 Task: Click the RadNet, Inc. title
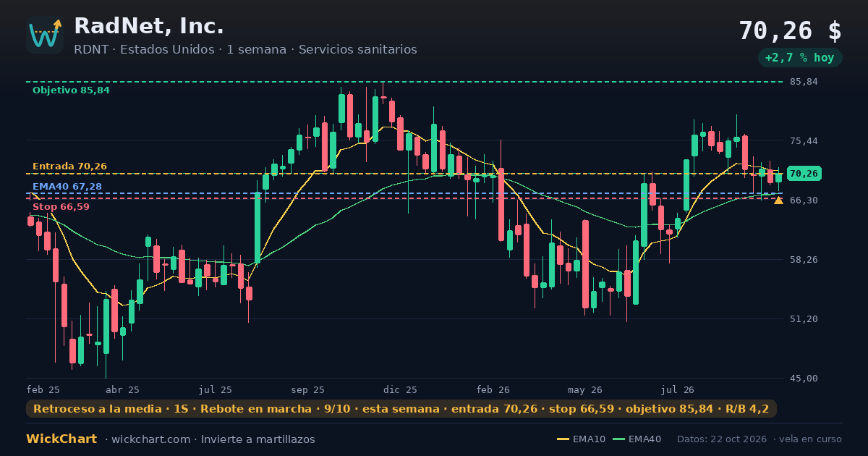pos(149,26)
